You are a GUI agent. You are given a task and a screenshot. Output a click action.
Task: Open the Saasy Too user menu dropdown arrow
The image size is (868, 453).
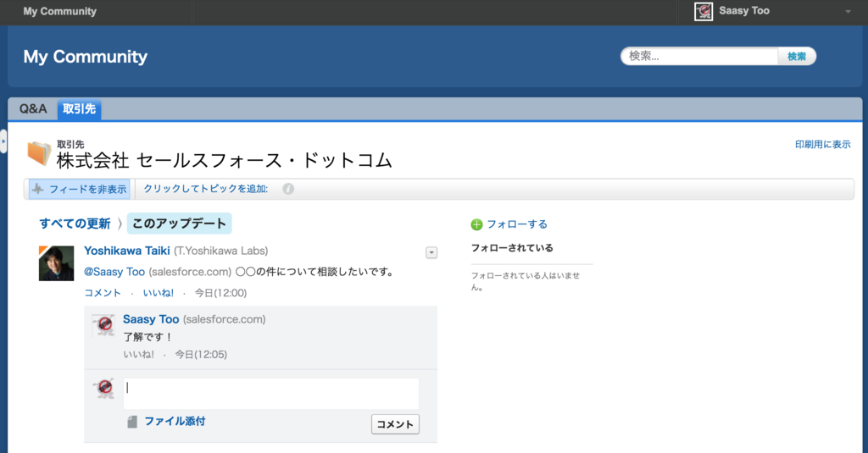[848, 12]
